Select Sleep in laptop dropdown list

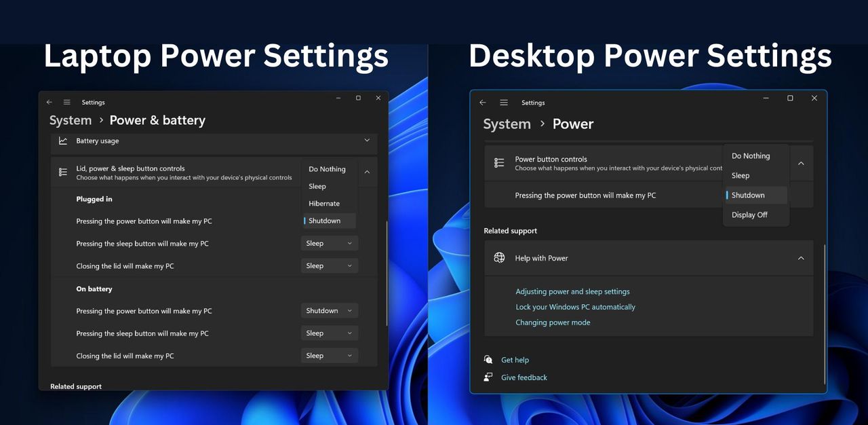pyautogui.click(x=329, y=186)
